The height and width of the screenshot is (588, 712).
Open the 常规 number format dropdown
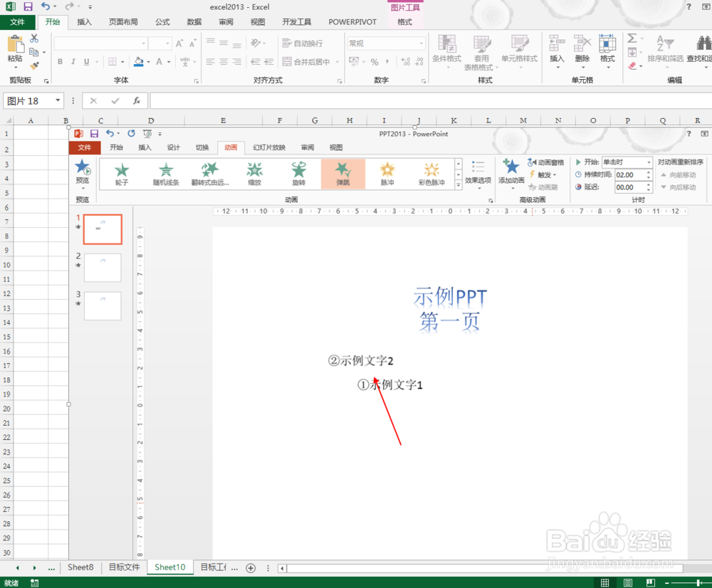coord(422,43)
